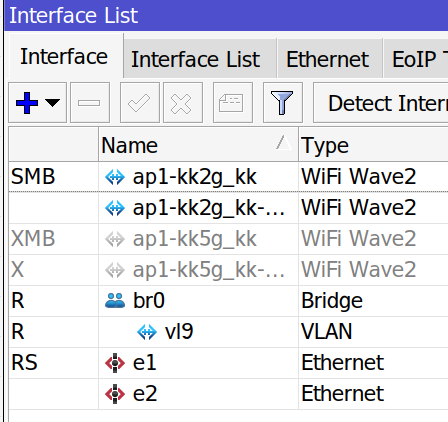Select the br0 bridge name

click(x=149, y=301)
